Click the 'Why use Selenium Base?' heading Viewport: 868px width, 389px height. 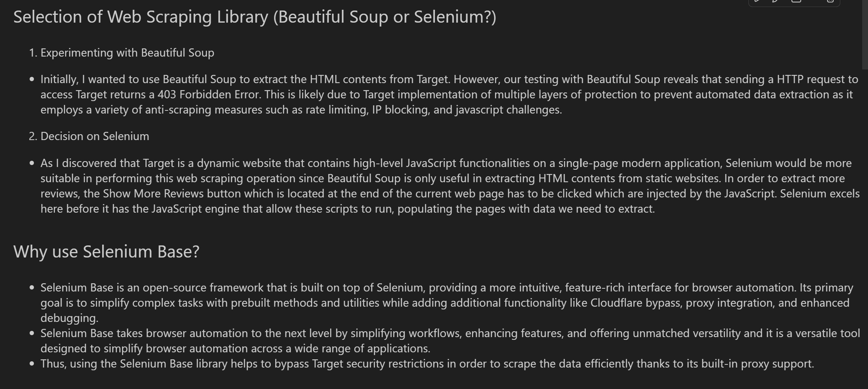(106, 252)
